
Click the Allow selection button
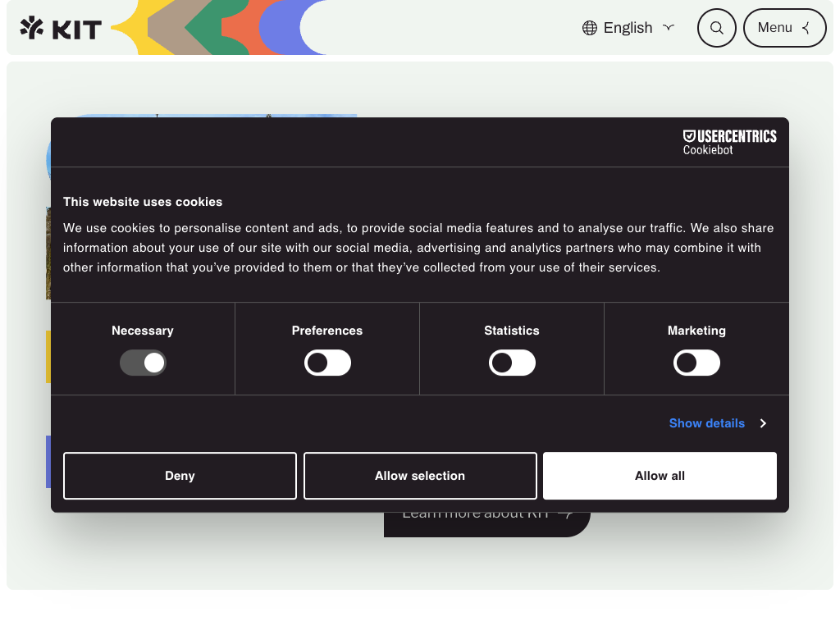pyautogui.click(x=420, y=476)
